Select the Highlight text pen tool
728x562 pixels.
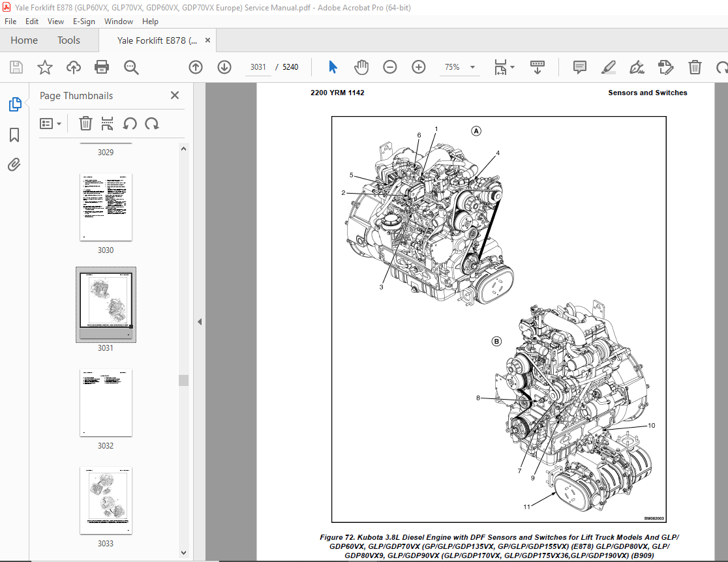[x=608, y=67]
